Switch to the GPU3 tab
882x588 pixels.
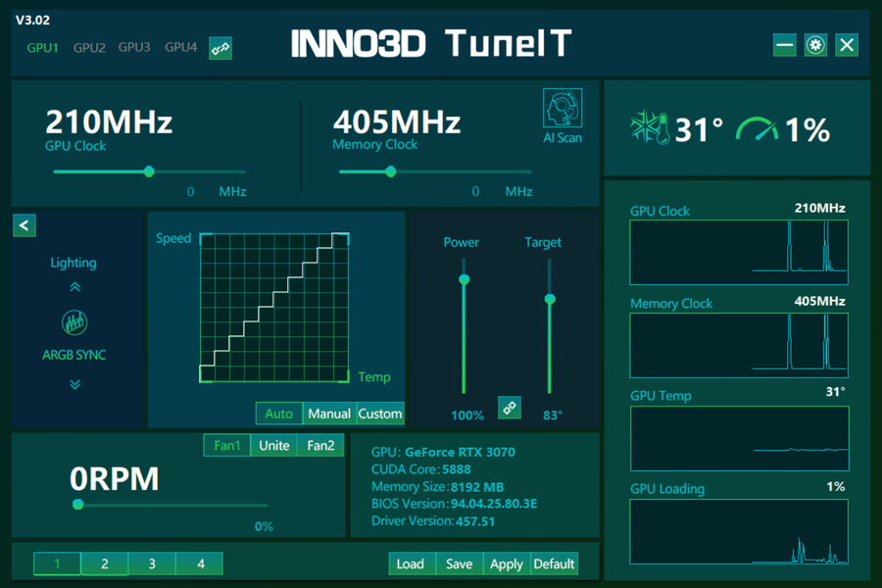[x=134, y=47]
